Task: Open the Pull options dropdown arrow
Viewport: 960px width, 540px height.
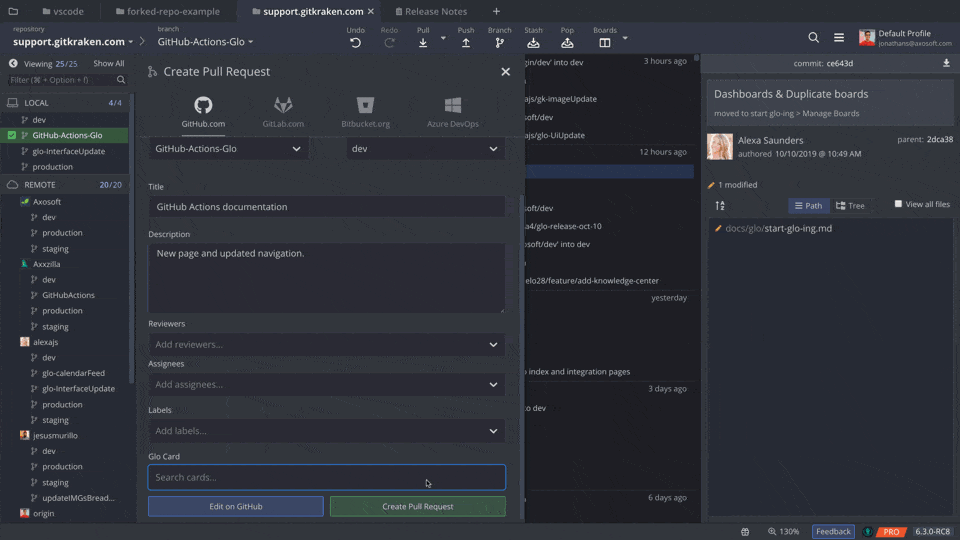Action: (x=443, y=38)
